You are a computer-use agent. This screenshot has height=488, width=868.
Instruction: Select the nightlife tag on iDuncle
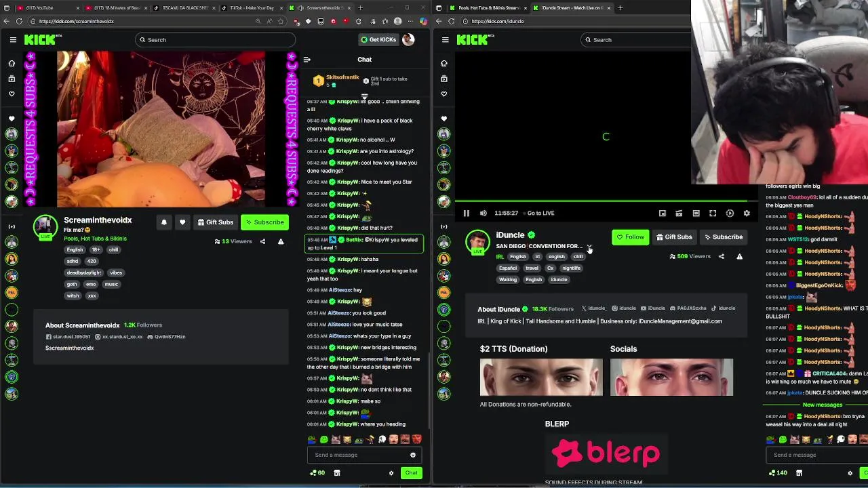571,268
